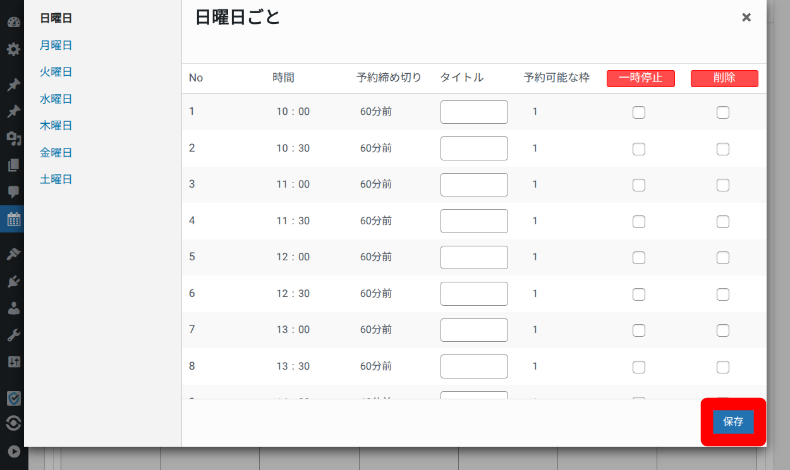Open the Comments speech bubble icon
The height and width of the screenshot is (470, 790).
[14, 192]
